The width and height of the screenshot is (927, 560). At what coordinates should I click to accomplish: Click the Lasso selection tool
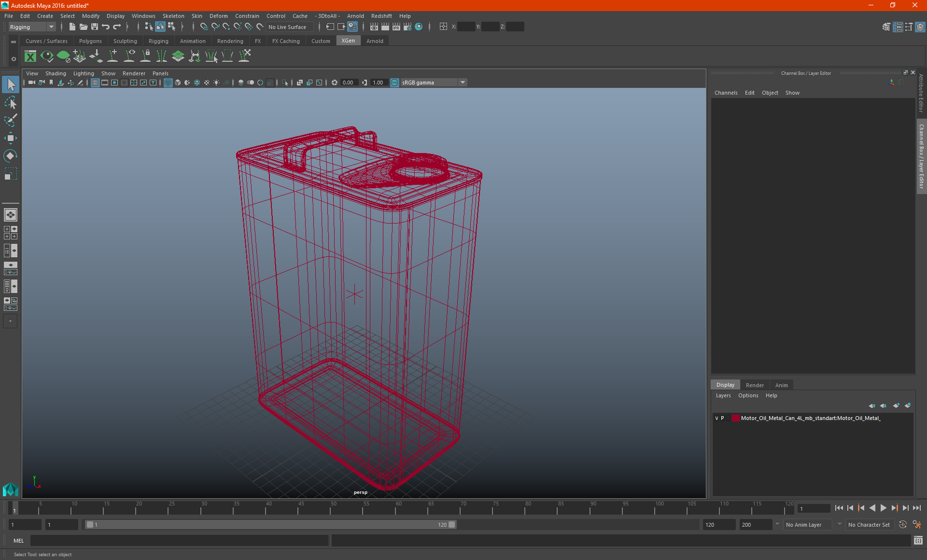tap(10, 102)
